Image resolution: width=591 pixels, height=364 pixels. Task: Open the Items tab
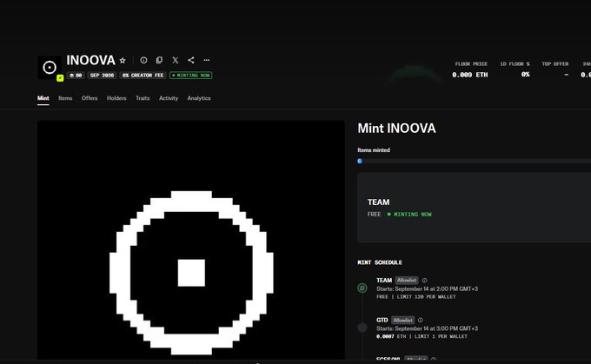coord(65,98)
